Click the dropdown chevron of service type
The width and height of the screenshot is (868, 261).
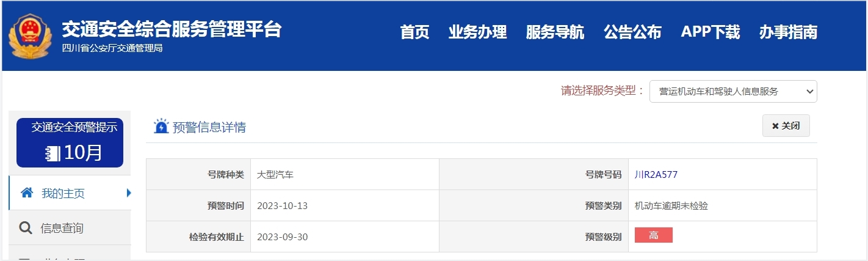tap(810, 92)
